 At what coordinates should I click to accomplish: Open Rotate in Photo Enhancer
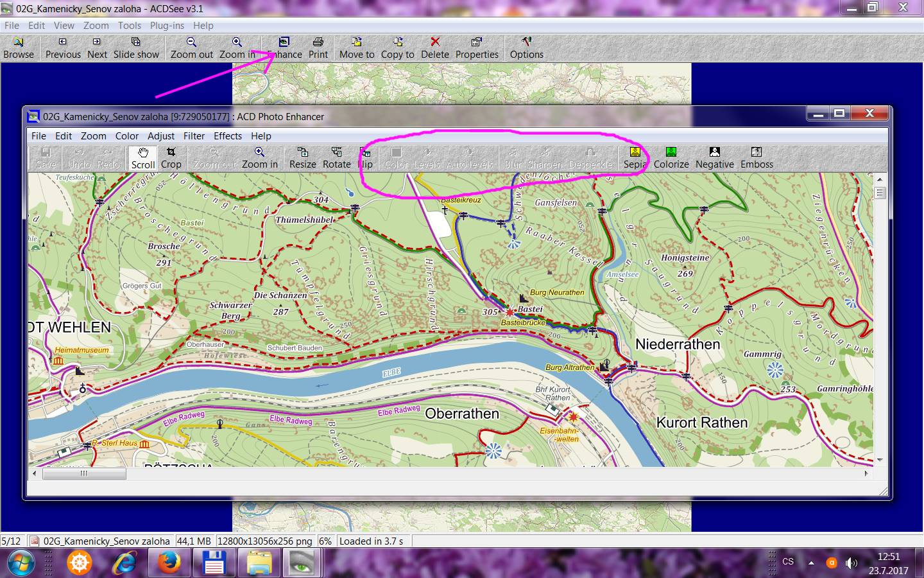coord(337,158)
